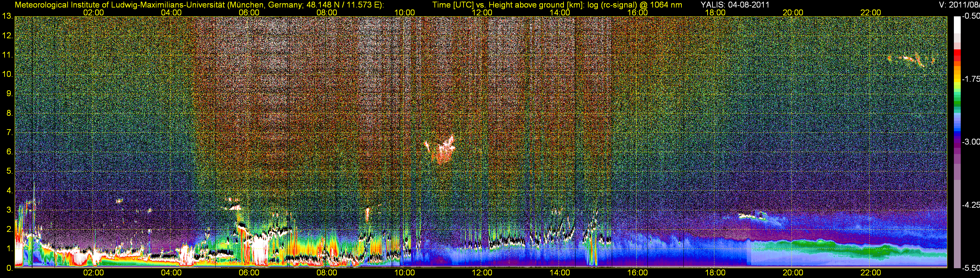Click the 12 km height axis label
This screenshot has width=980, height=278.
7,35
